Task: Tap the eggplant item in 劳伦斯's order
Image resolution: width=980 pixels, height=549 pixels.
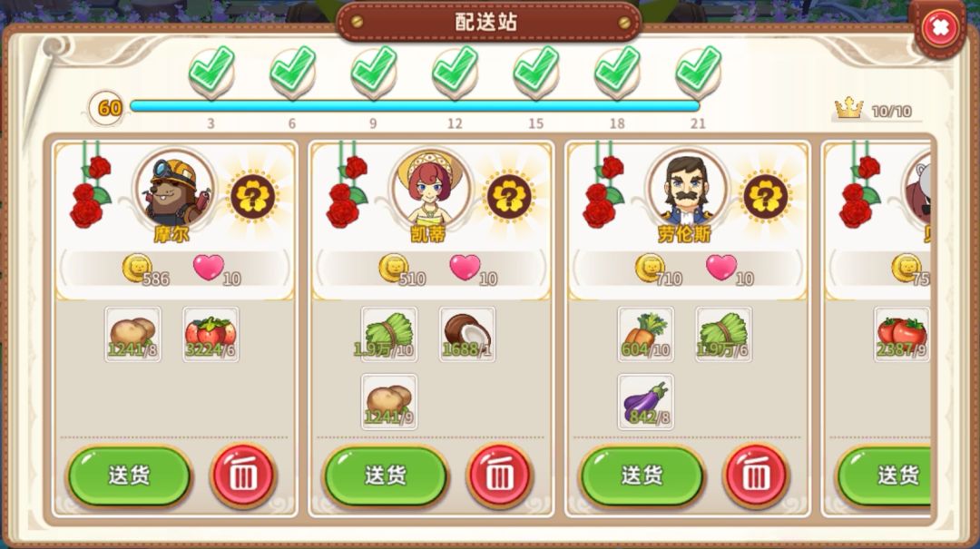Action: 646,402
